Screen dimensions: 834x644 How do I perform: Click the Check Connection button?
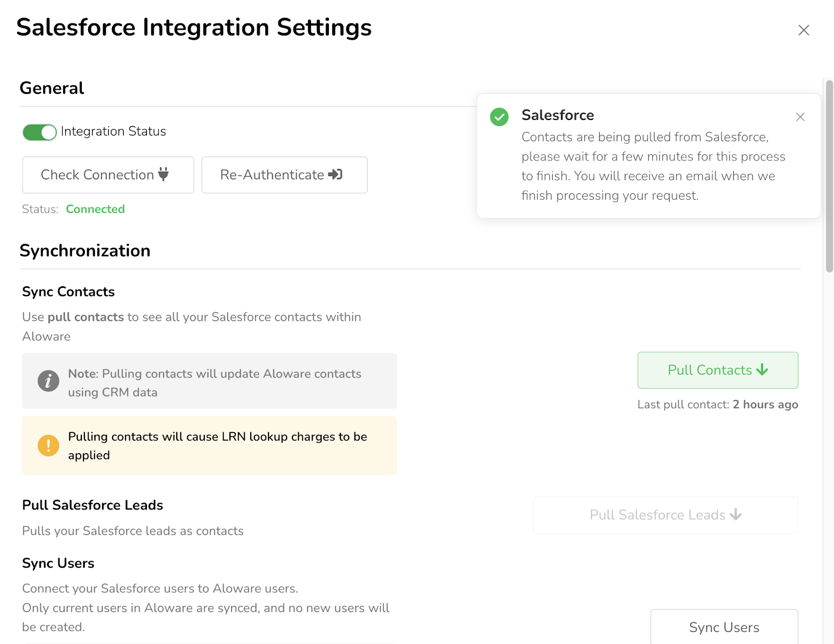tap(108, 175)
